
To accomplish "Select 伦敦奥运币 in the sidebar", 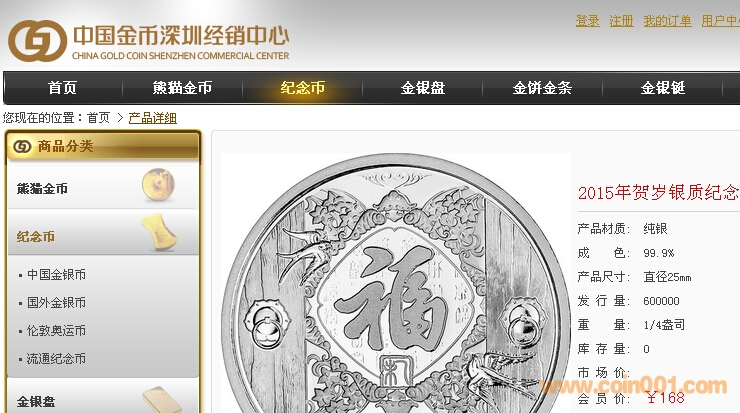I will 56,331.
